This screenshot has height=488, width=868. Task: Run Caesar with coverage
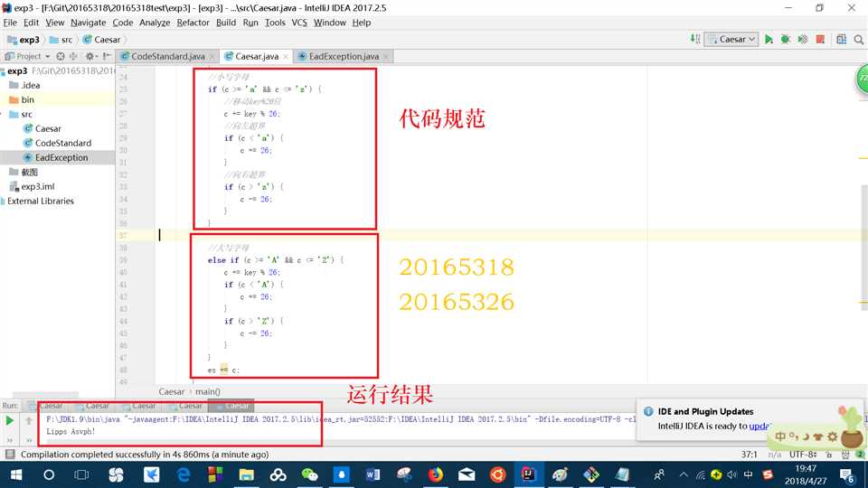click(802, 39)
